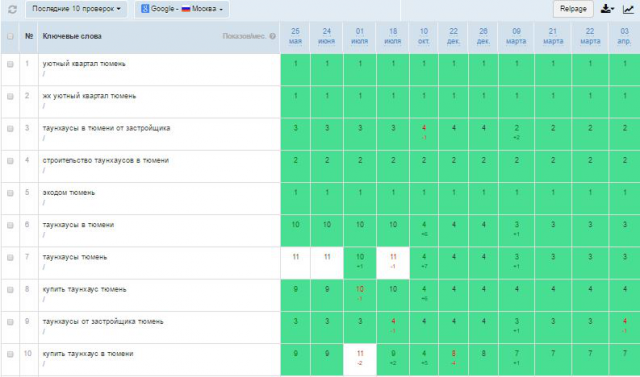Select keyword таунхаусы в тюмени от застройщика
This screenshot has height=377, width=640.
[106, 128]
